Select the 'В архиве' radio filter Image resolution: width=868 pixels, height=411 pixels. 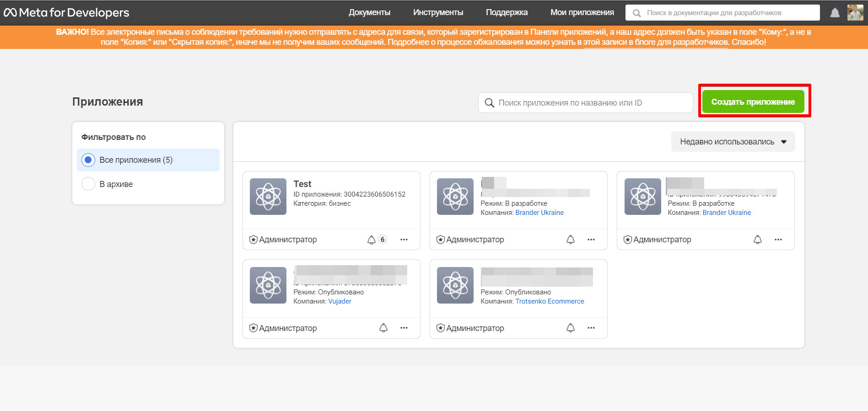88,184
